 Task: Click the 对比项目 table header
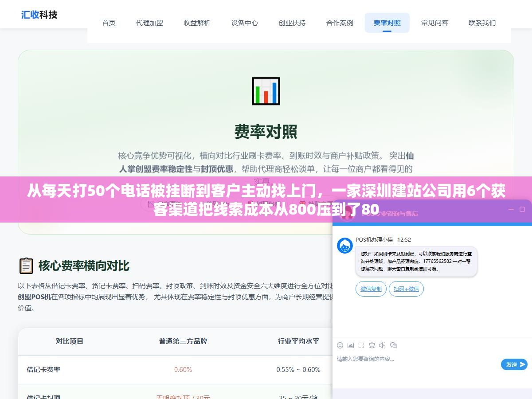click(70, 341)
